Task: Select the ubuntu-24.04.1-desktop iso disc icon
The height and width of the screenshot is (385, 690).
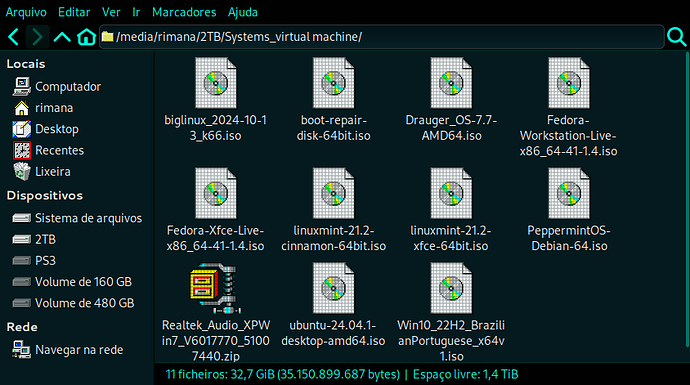Action: pos(334,288)
